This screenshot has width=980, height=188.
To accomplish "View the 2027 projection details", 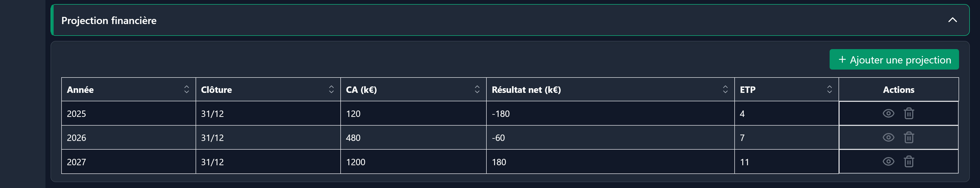I will point(888,162).
